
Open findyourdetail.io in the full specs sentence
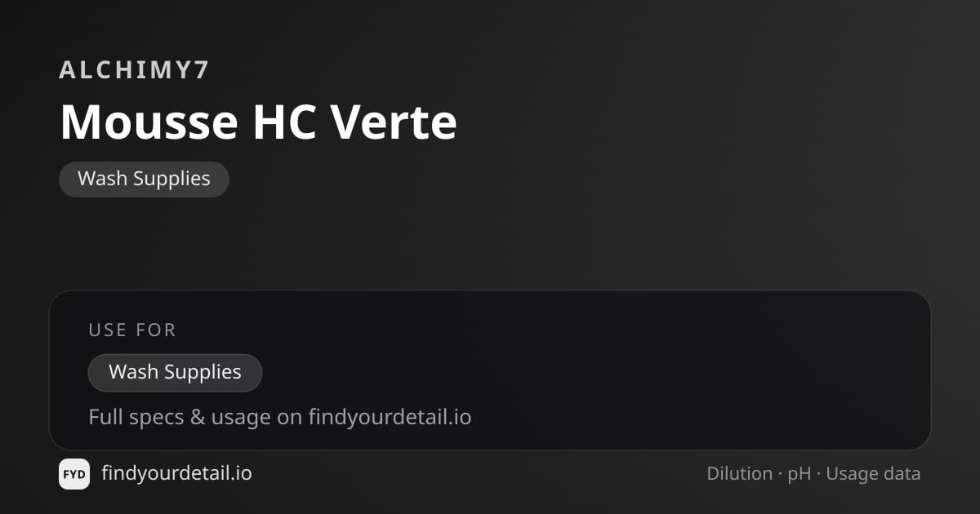pyautogui.click(x=390, y=418)
